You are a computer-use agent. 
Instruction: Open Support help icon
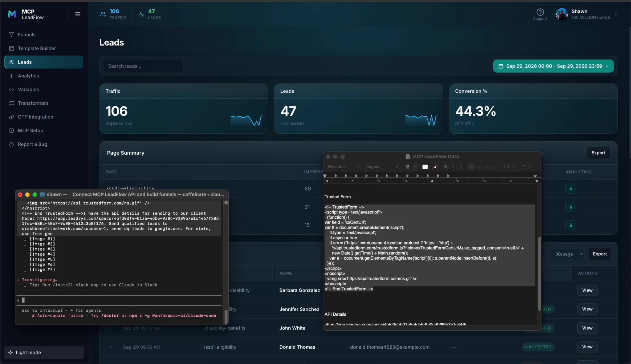tap(540, 14)
